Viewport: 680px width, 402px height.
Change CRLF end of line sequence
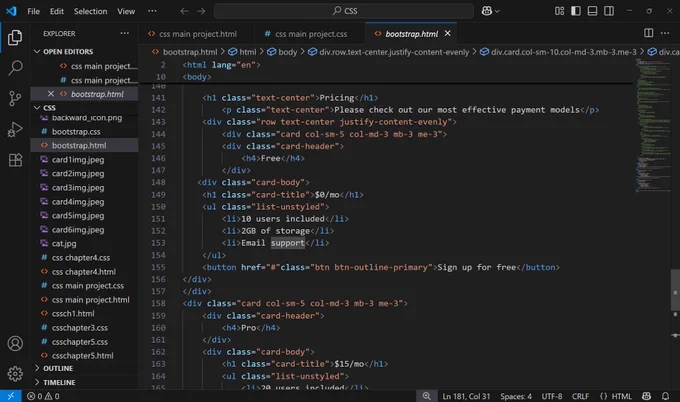[x=580, y=396]
